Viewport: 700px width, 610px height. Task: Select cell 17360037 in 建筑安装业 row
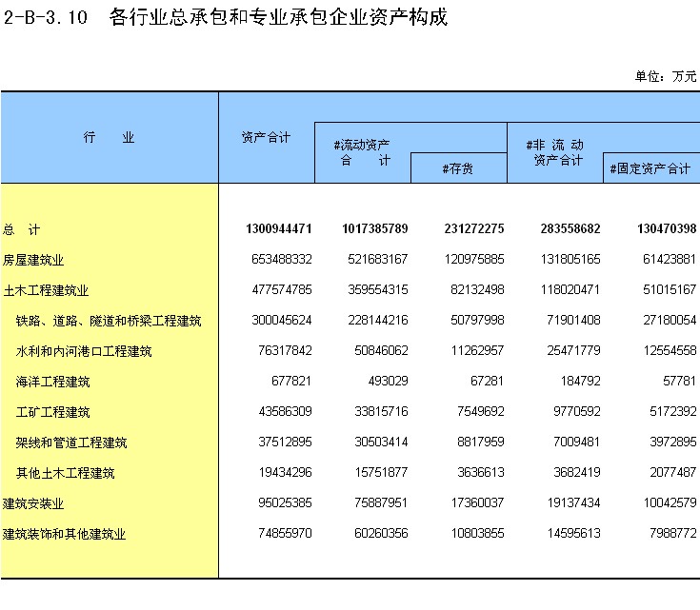pyautogui.click(x=477, y=502)
